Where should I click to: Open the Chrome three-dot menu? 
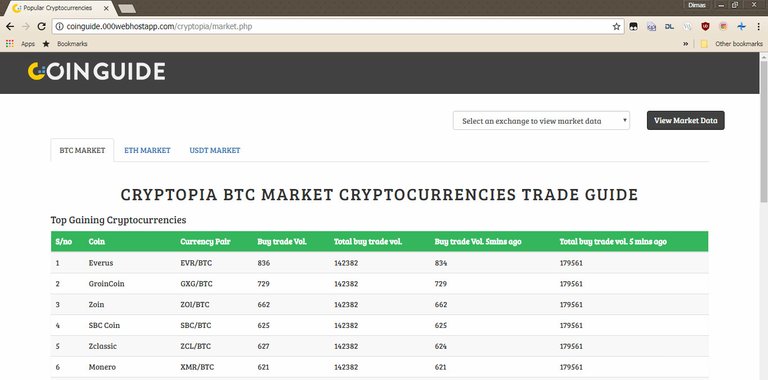click(x=758, y=26)
